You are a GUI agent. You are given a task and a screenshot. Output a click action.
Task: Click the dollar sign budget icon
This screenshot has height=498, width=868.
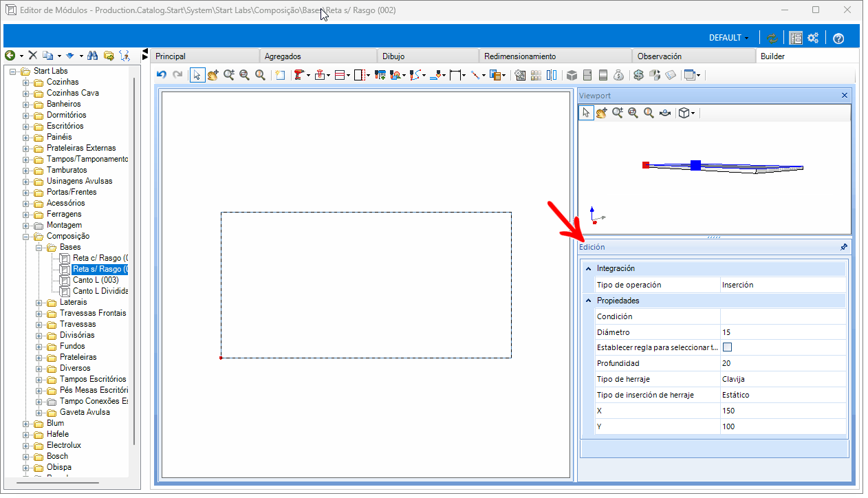click(638, 75)
